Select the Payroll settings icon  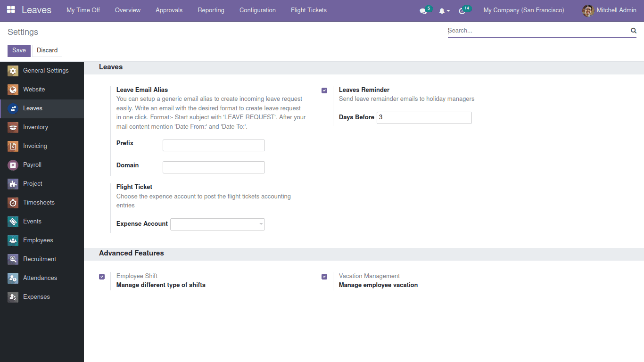click(x=12, y=165)
